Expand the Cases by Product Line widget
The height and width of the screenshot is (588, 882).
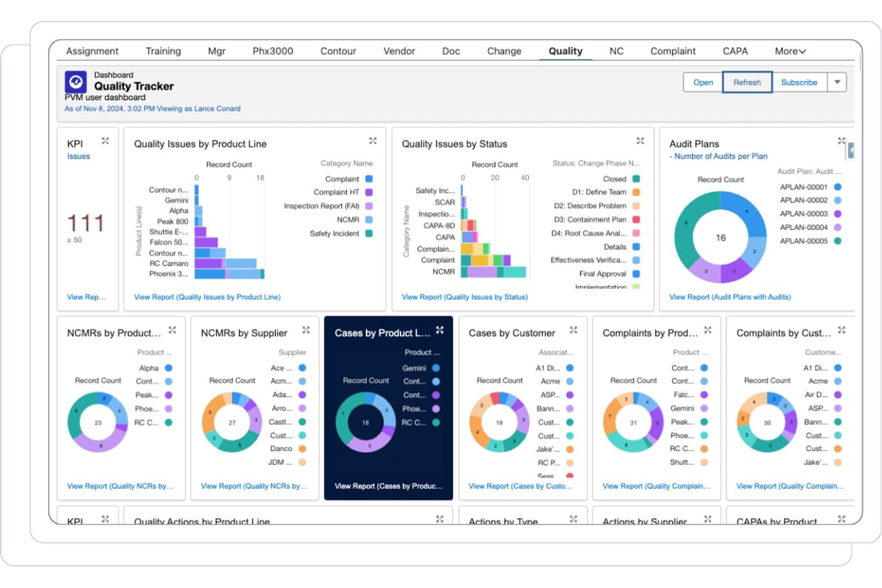440,329
